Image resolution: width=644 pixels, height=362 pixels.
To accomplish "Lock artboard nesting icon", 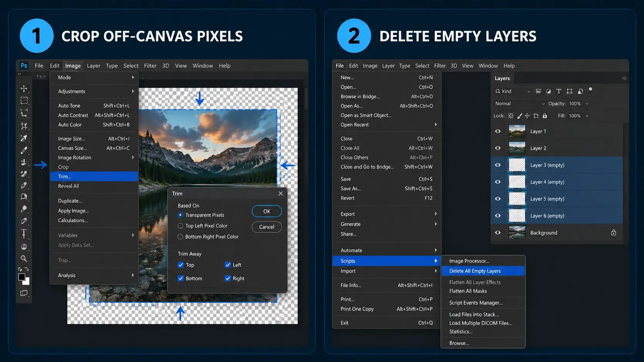I will click(x=536, y=115).
